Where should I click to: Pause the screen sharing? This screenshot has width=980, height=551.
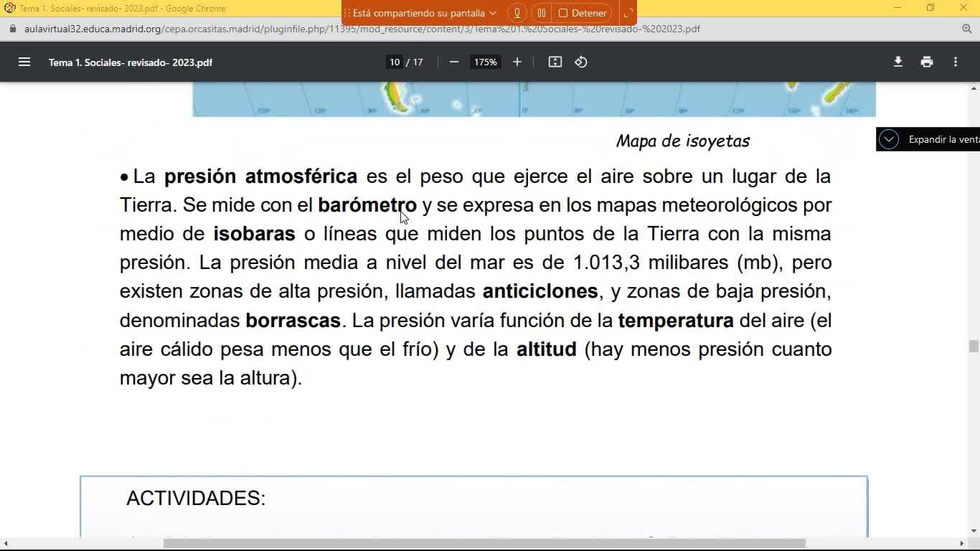tap(542, 13)
